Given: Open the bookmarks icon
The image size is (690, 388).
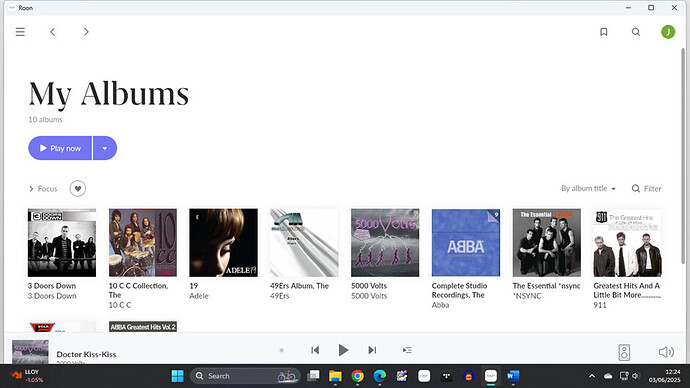Looking at the screenshot, I should click(604, 32).
